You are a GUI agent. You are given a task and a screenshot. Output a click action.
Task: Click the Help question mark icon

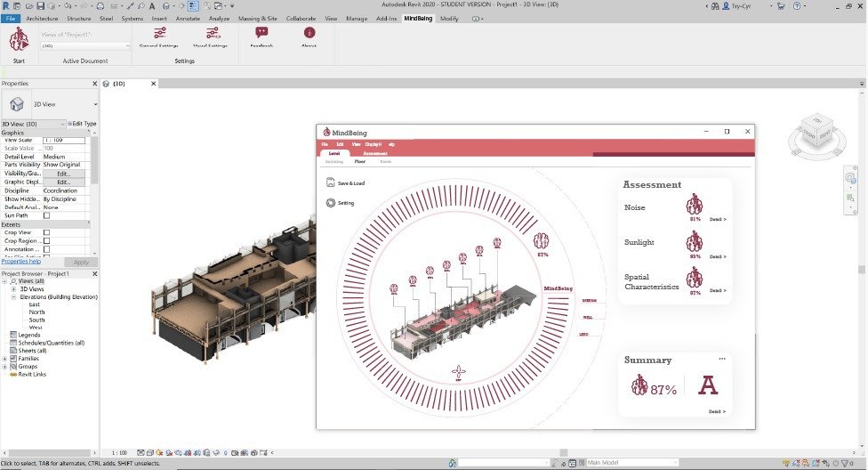tap(797, 6)
